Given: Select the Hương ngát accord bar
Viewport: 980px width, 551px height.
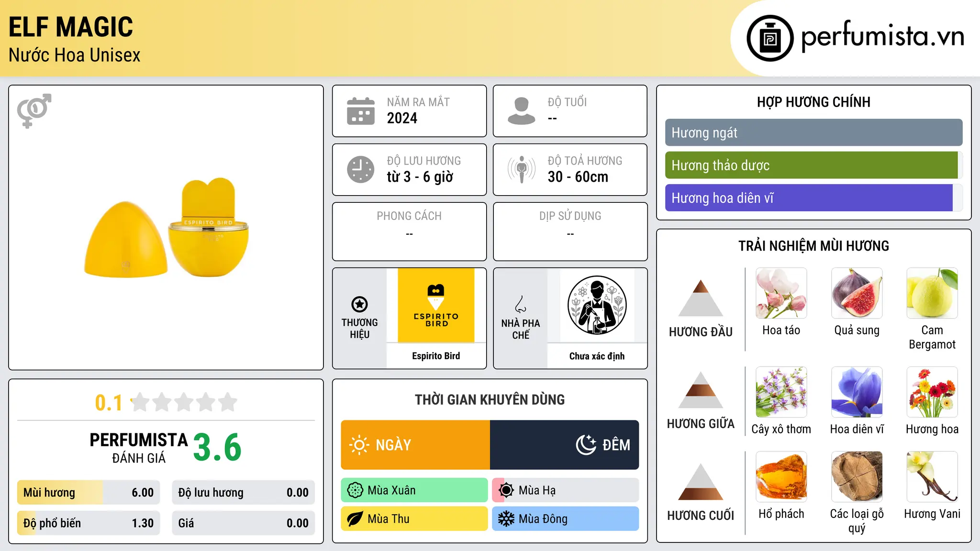Looking at the screenshot, I should 813,132.
